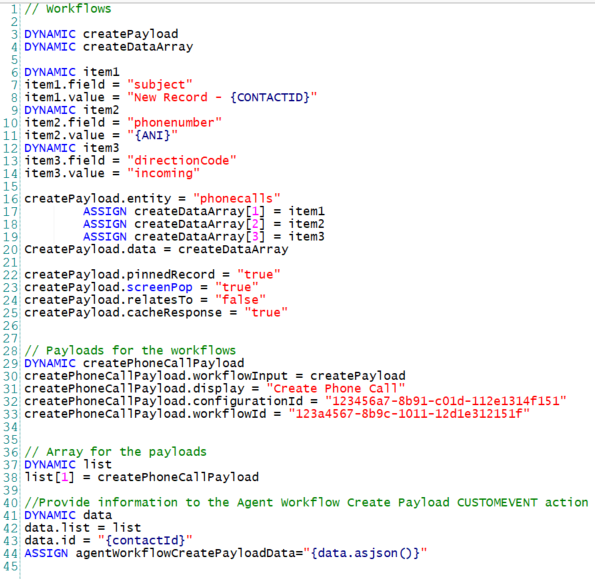595x579 pixels.
Task: Click line number 45 in the gutter
Action: [11, 566]
